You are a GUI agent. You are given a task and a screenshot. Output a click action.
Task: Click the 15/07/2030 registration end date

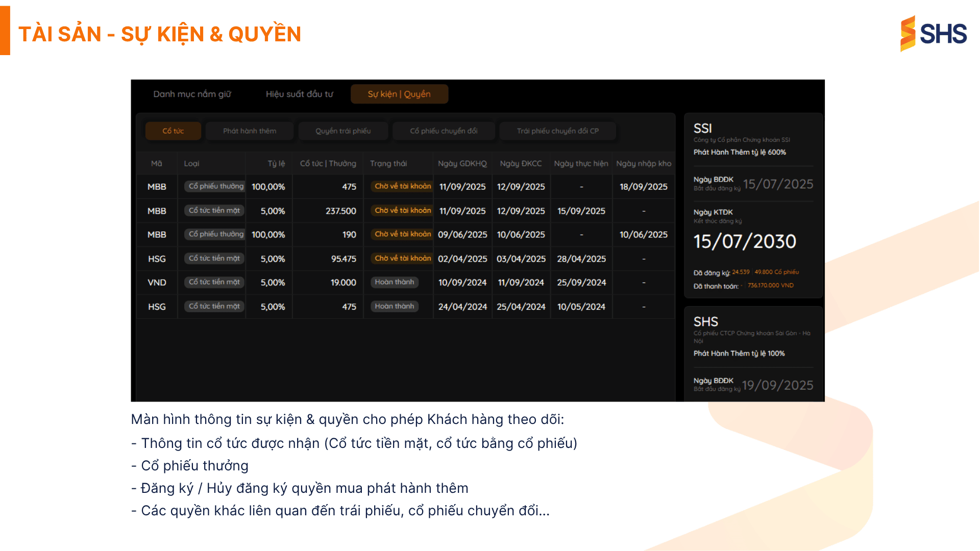coord(745,241)
